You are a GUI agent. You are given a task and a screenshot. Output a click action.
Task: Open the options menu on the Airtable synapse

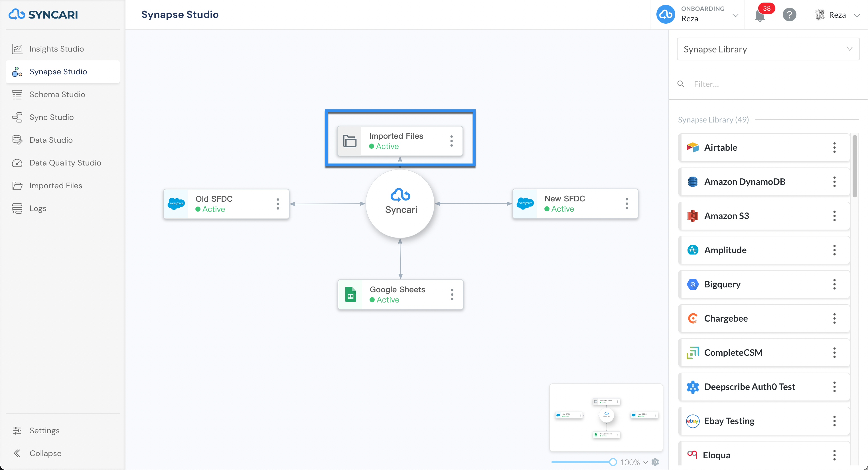[x=834, y=148]
